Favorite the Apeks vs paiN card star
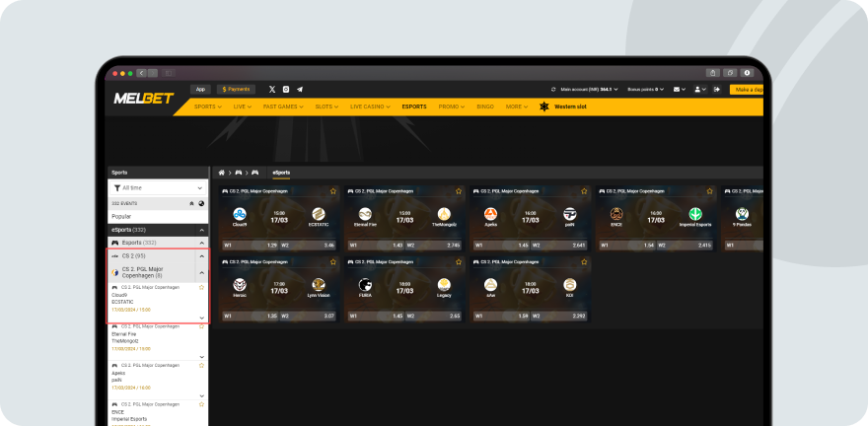Image resolution: width=868 pixels, height=426 pixels. tap(584, 191)
